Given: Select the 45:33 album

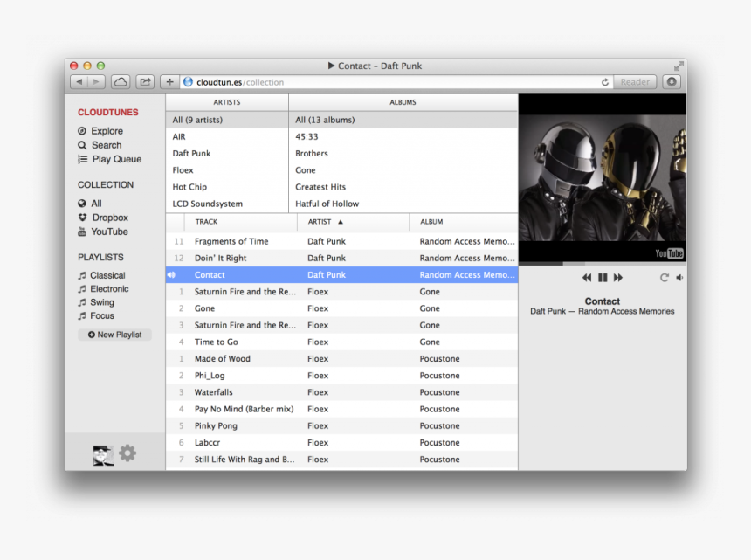Looking at the screenshot, I should click(x=403, y=136).
